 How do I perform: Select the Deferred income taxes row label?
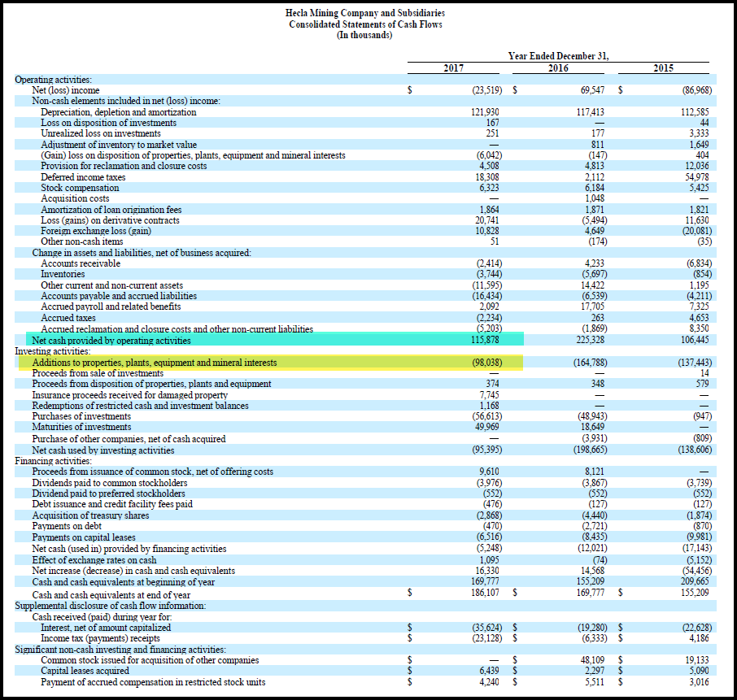coord(83,177)
